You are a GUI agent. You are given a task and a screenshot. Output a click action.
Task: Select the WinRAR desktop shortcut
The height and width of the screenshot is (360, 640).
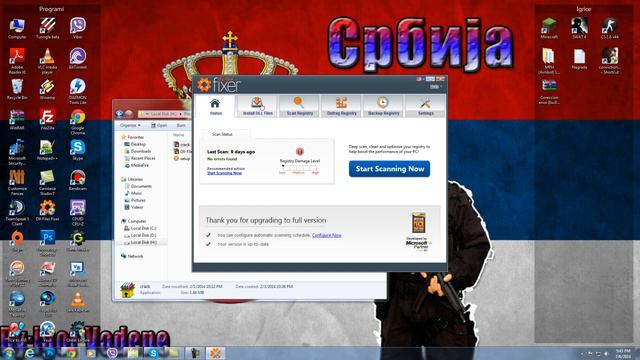(17, 120)
